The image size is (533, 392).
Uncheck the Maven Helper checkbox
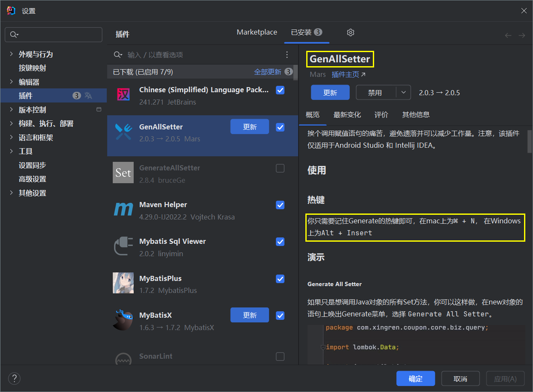[280, 205]
